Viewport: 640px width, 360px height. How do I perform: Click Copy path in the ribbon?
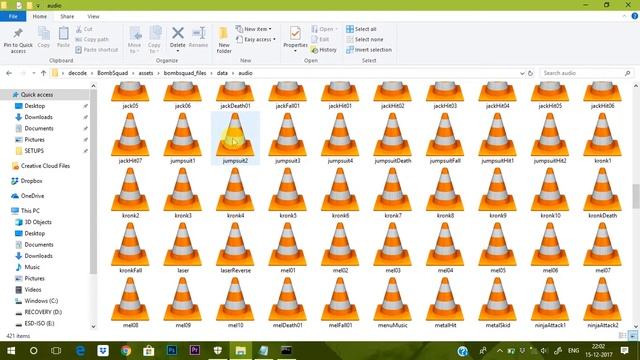[x=92, y=40]
